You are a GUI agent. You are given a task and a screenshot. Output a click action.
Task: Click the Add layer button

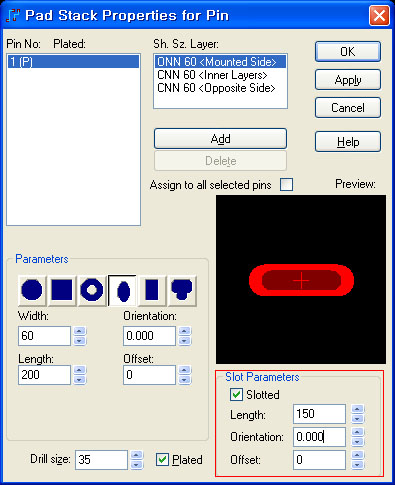(x=220, y=139)
